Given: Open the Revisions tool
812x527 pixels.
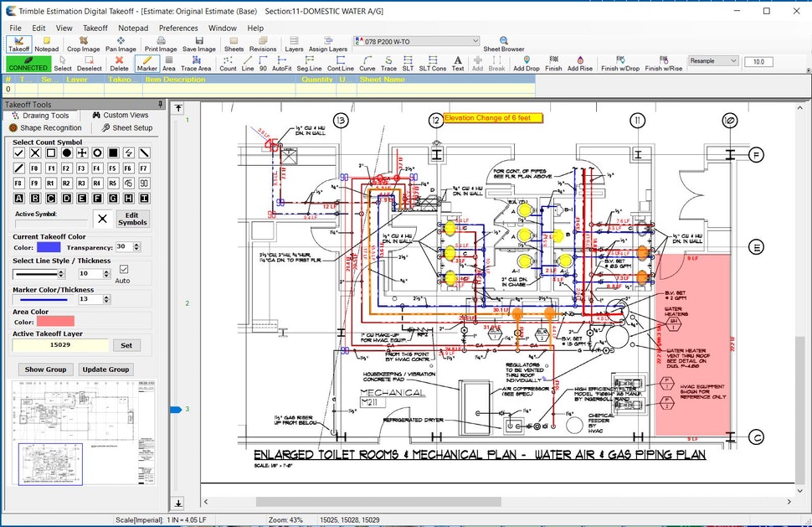Looking at the screenshot, I should (x=263, y=44).
